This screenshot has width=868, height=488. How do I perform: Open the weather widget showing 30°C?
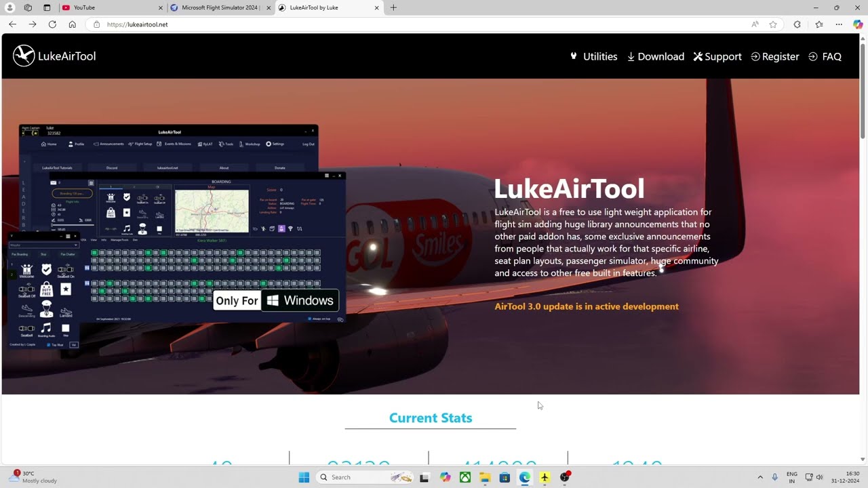click(33, 477)
